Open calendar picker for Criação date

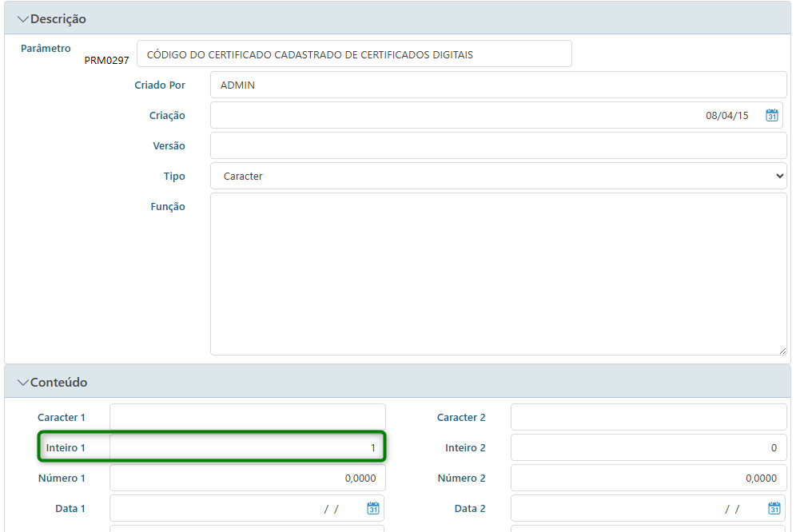[772, 115]
